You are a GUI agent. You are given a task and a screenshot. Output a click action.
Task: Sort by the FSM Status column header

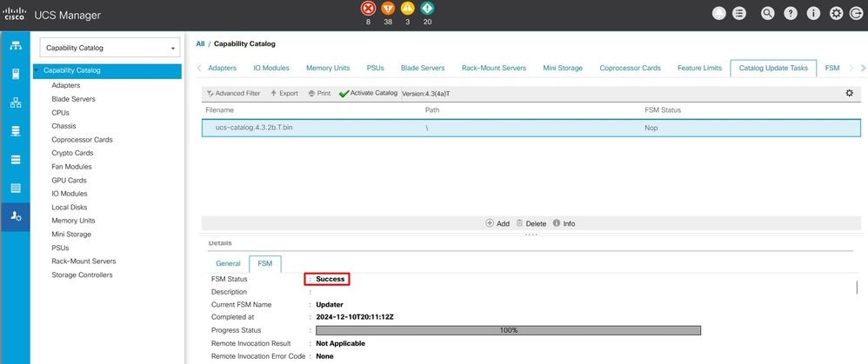663,110
